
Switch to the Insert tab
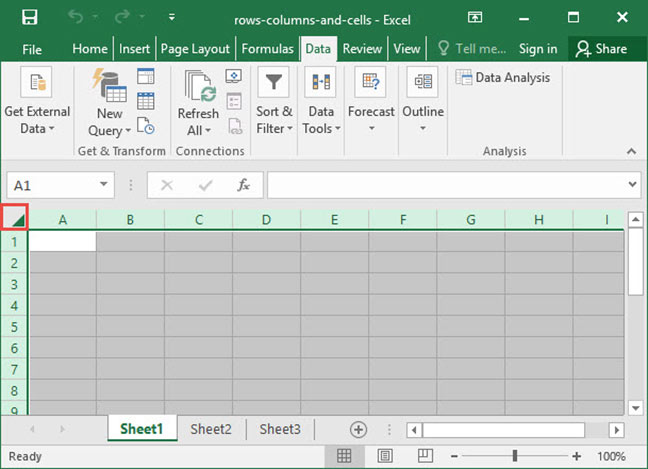134,49
